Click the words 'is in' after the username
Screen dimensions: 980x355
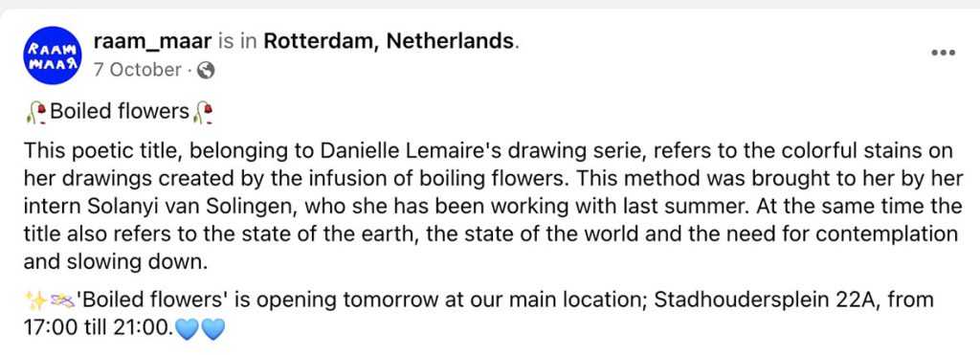point(238,42)
